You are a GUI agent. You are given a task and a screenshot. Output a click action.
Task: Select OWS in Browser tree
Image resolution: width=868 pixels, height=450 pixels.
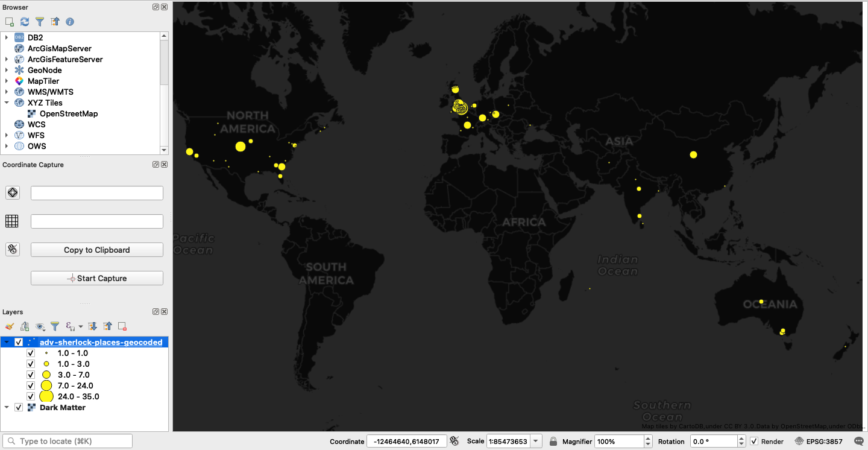(37, 146)
